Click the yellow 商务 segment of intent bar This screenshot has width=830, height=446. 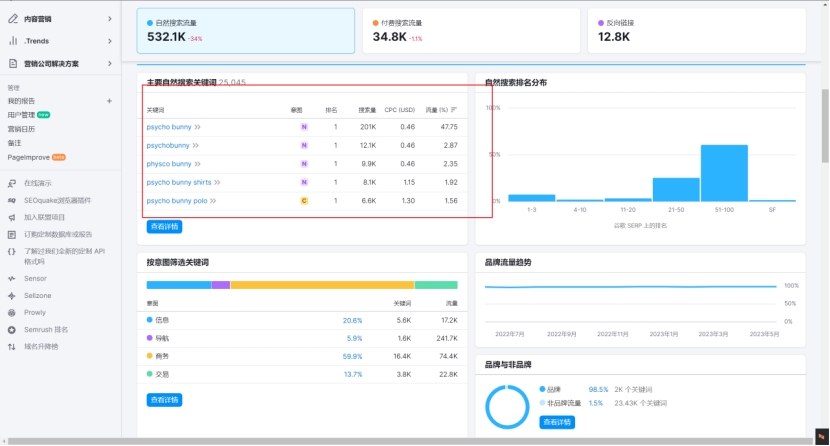(322, 285)
